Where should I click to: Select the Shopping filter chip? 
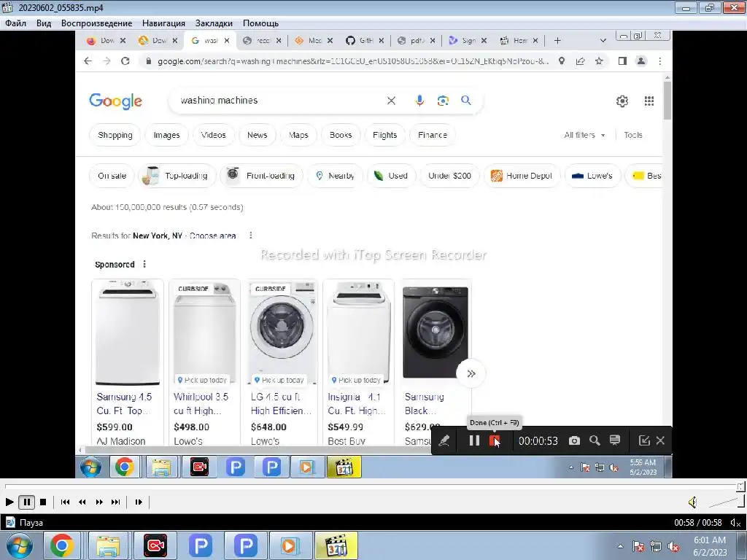click(115, 135)
